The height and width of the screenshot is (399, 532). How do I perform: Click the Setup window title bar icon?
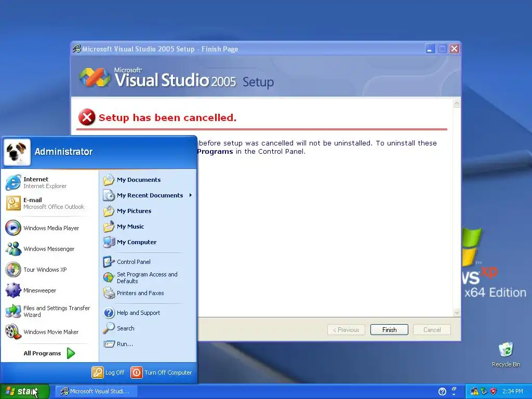(x=77, y=49)
